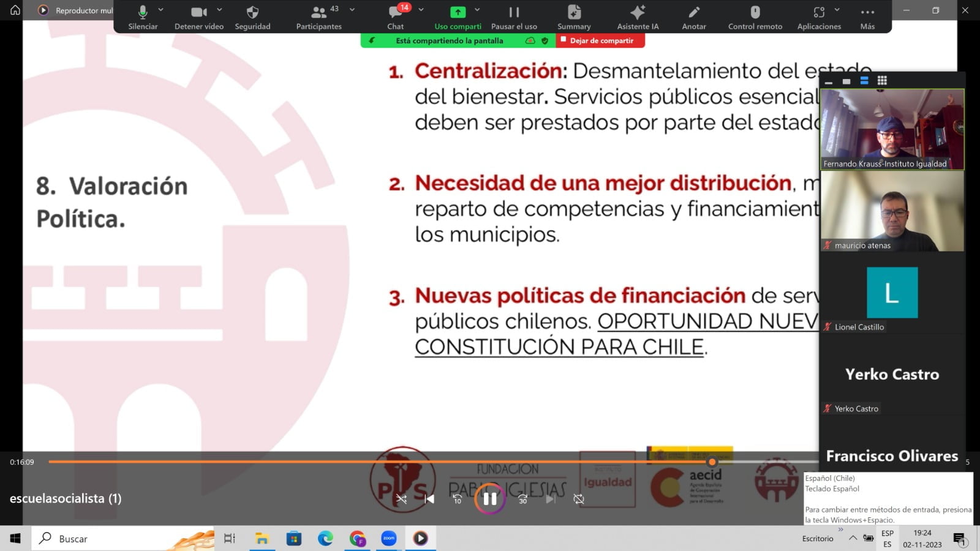Click Dejar de compartir button
Image resolution: width=980 pixels, height=551 pixels.
click(601, 40)
